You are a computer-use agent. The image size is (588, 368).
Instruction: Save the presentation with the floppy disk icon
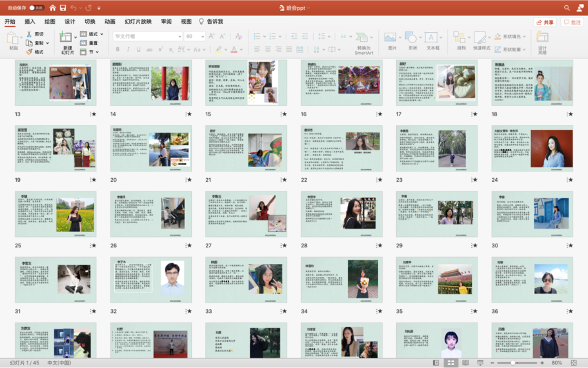pos(63,8)
